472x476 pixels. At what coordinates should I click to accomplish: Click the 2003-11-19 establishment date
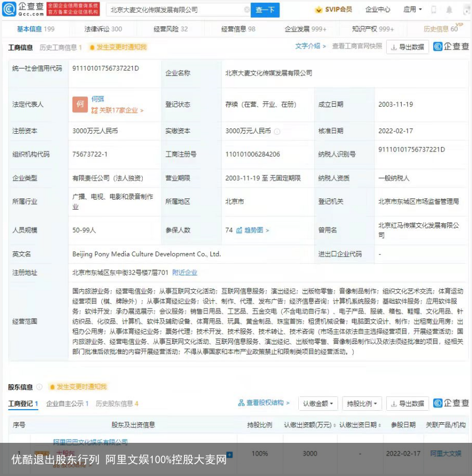(x=396, y=104)
